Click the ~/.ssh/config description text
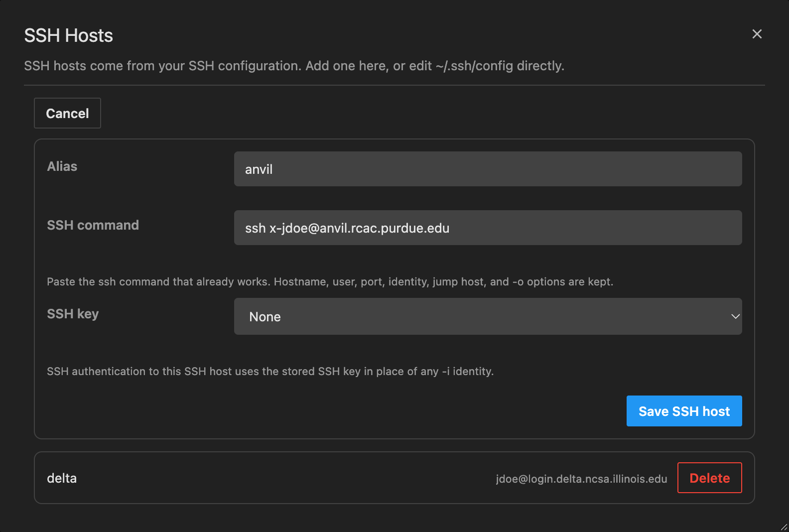The height and width of the screenshot is (532, 789). 294,66
